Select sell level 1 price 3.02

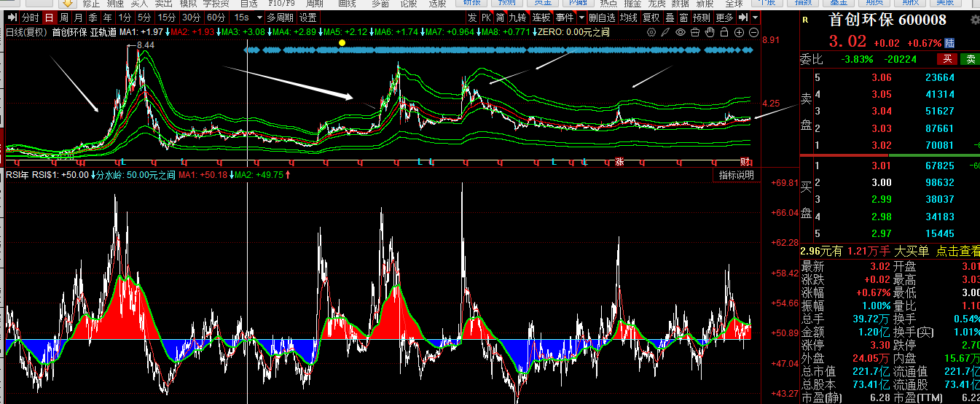881,145
